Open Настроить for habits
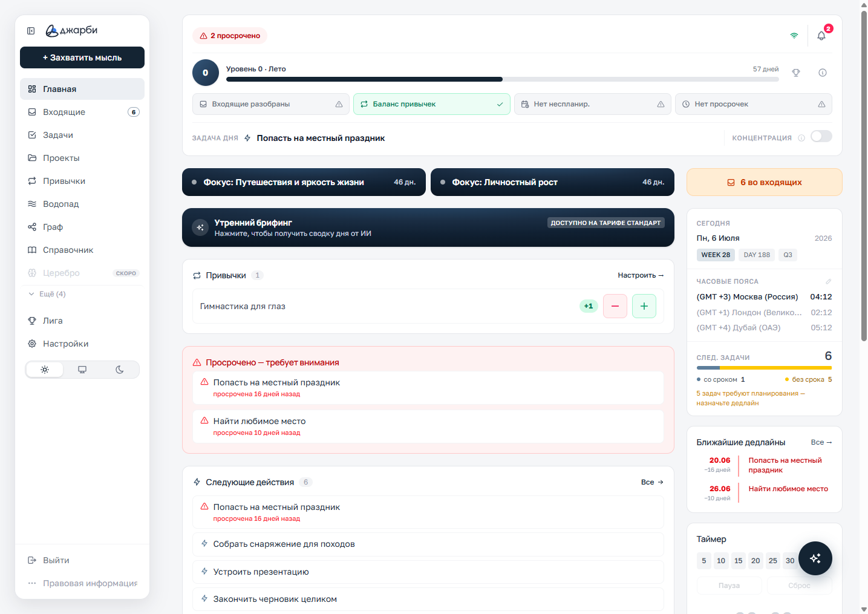The height and width of the screenshot is (614, 868). pyautogui.click(x=641, y=275)
